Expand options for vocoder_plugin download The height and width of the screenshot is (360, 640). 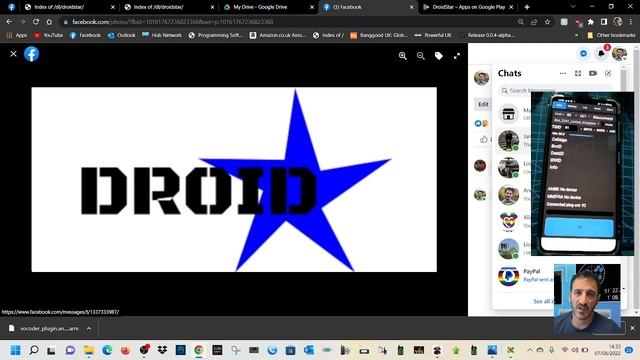[x=89, y=328]
